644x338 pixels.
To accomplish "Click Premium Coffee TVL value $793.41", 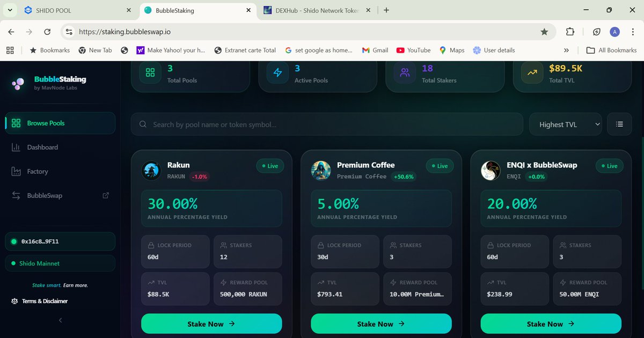I will (x=330, y=294).
